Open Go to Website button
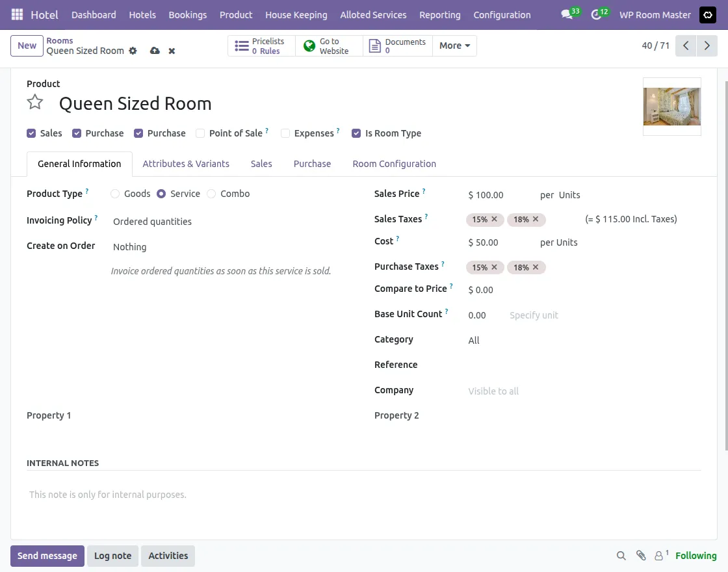728x572 pixels. [x=329, y=46]
